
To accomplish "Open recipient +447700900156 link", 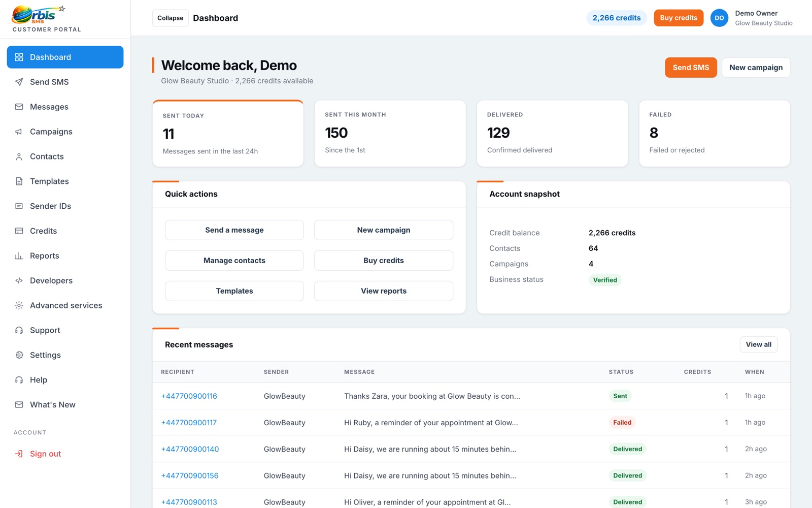I will tap(190, 475).
